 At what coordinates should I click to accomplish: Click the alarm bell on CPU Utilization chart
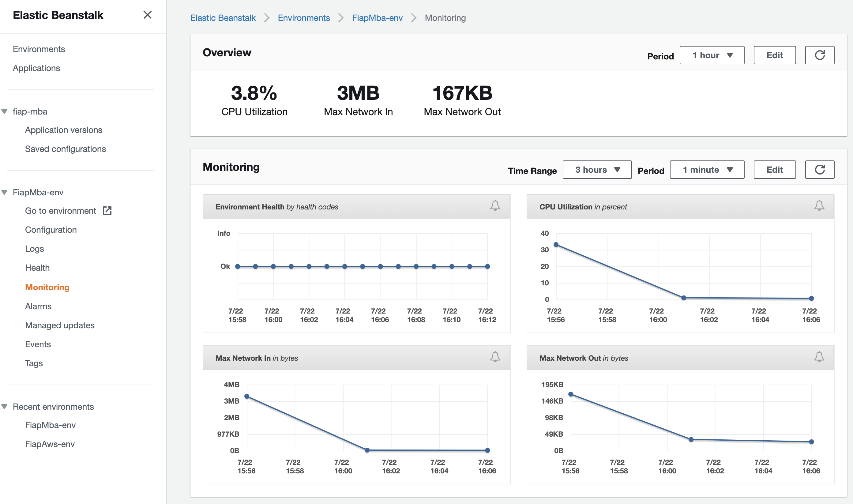pyautogui.click(x=819, y=205)
